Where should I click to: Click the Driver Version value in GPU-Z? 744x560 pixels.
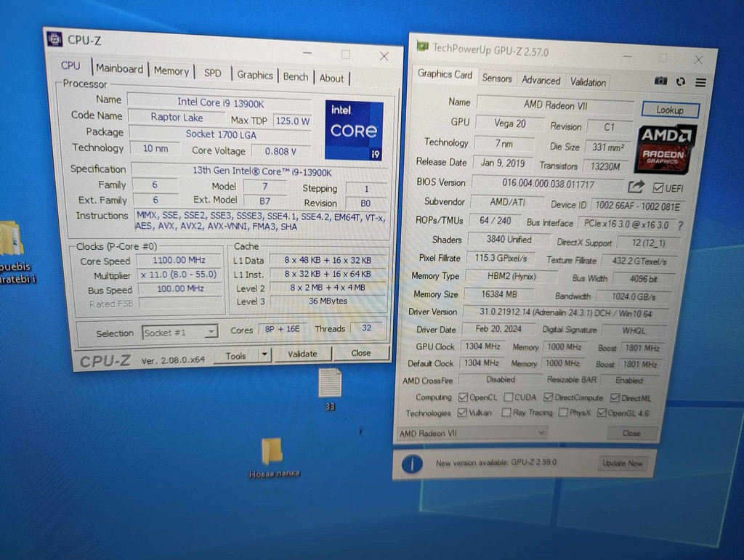[x=565, y=312]
